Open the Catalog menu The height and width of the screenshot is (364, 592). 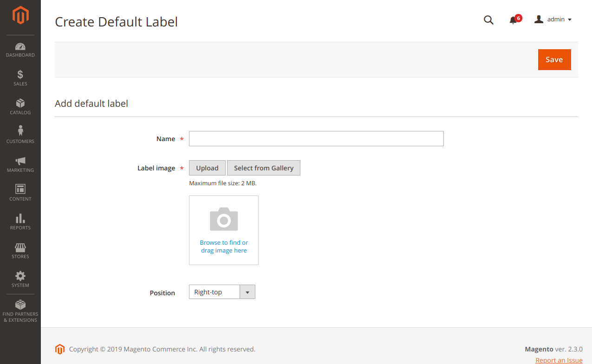[x=20, y=107]
